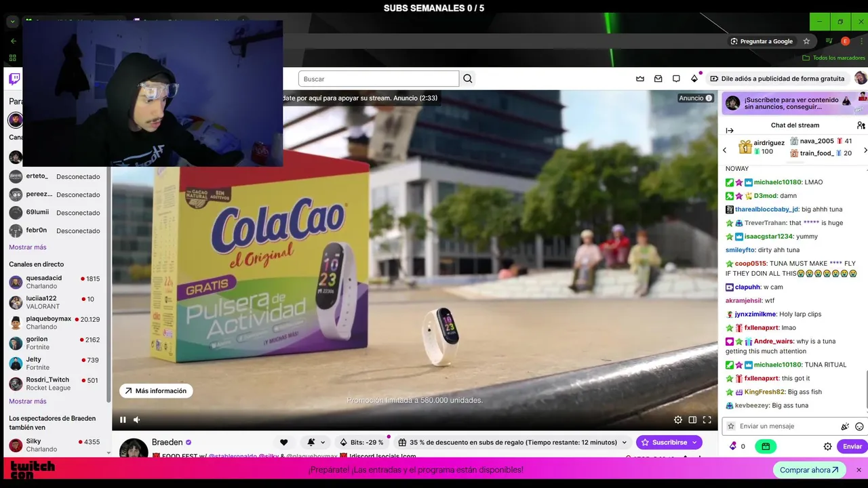Open the user profile avatar menu
This screenshot has height=488, width=868.
pos(861,78)
